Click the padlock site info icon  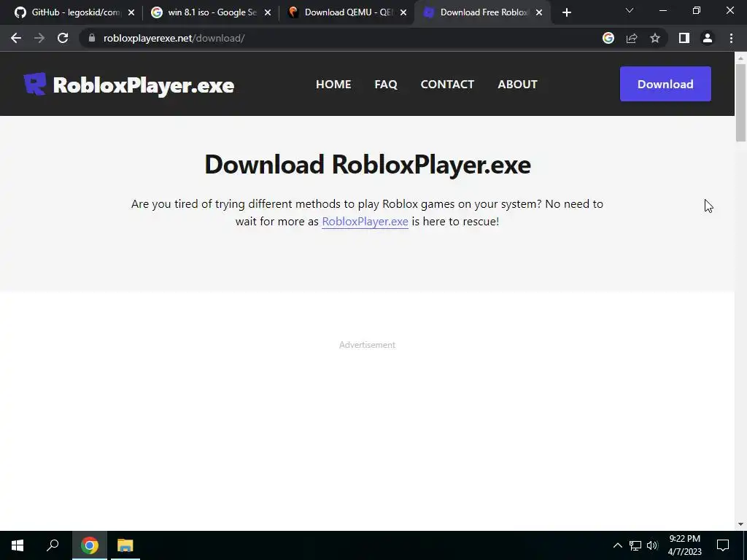pos(92,38)
